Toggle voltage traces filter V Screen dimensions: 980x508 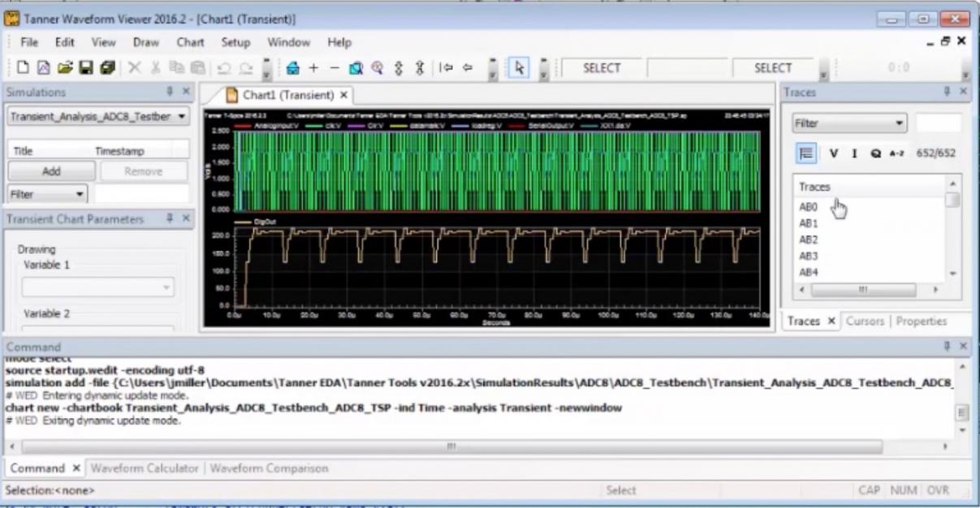(833, 153)
